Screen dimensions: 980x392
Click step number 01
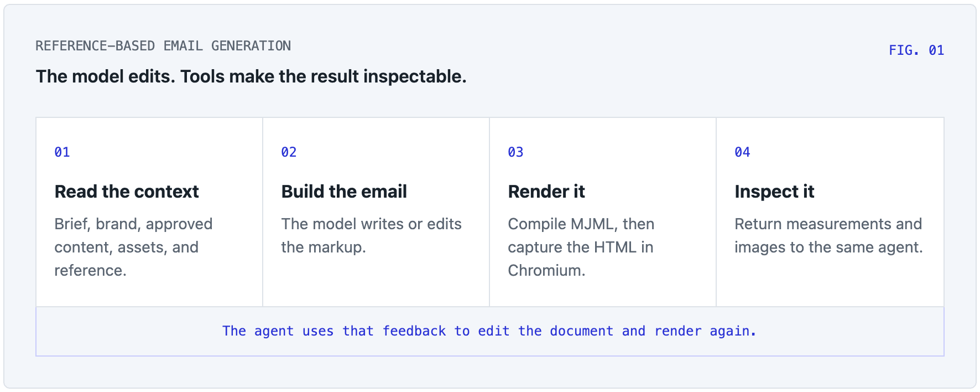coord(62,152)
